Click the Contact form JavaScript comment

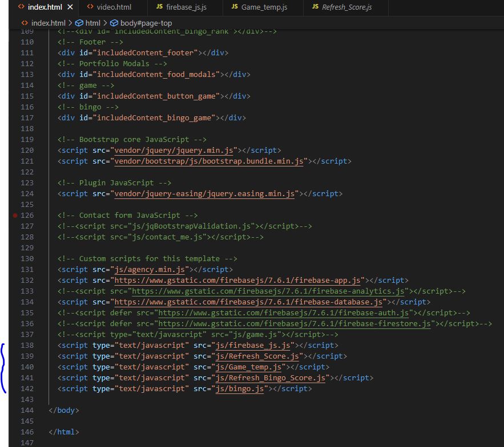pos(128,216)
